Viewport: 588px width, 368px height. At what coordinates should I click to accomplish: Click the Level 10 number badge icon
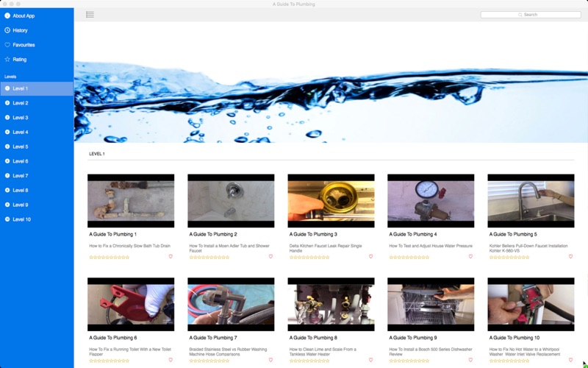[x=7, y=219]
